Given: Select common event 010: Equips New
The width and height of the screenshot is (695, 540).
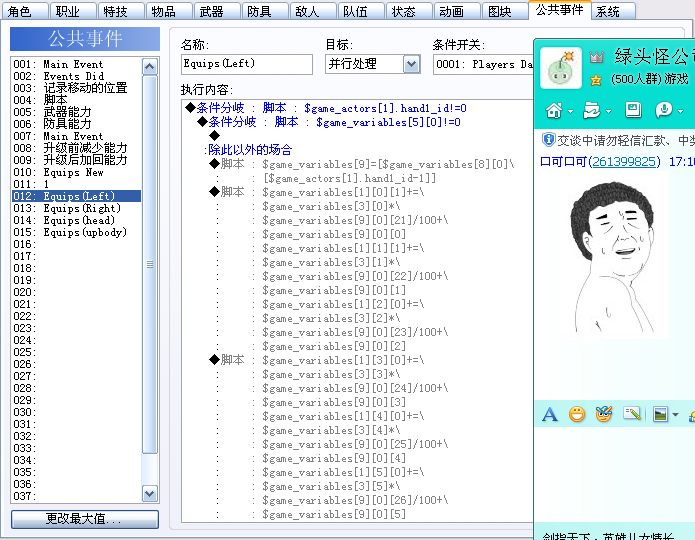Looking at the screenshot, I should pyautogui.click(x=76, y=172).
